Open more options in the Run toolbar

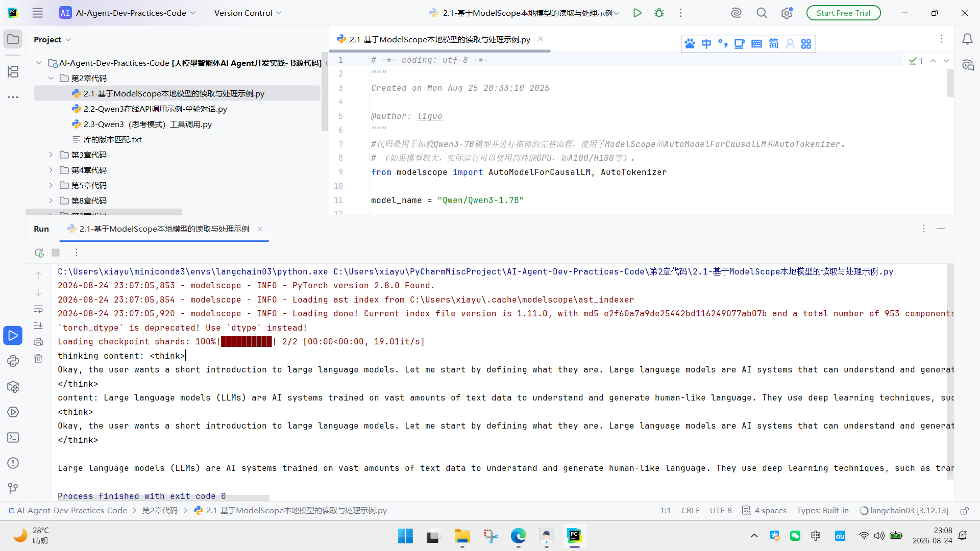77,253
